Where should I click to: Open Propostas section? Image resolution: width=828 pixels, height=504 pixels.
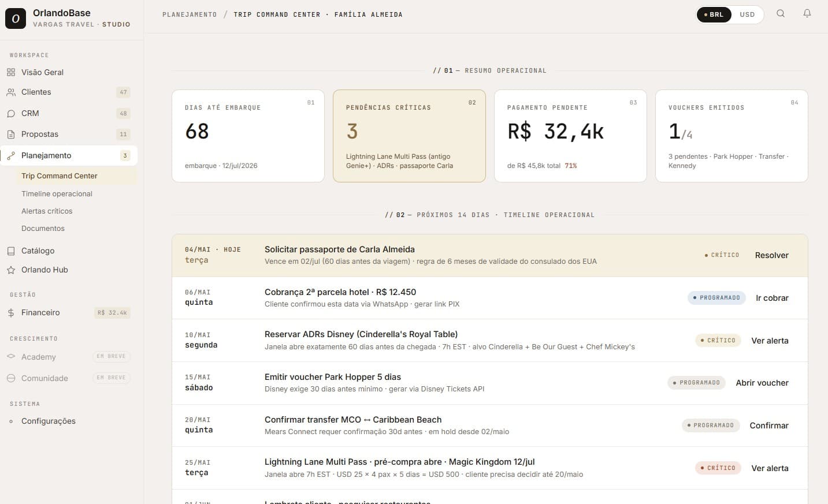pyautogui.click(x=69, y=135)
